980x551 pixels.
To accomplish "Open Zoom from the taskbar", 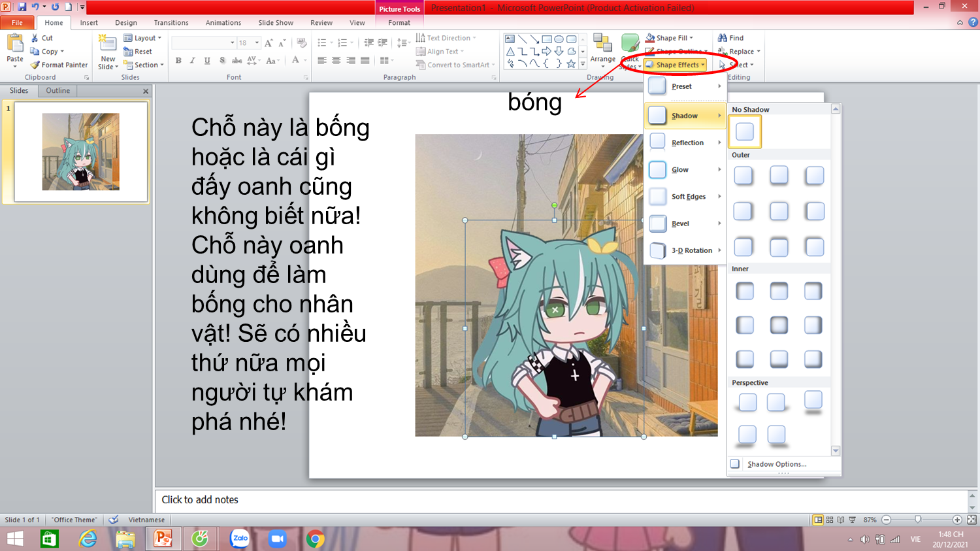I will coord(278,539).
